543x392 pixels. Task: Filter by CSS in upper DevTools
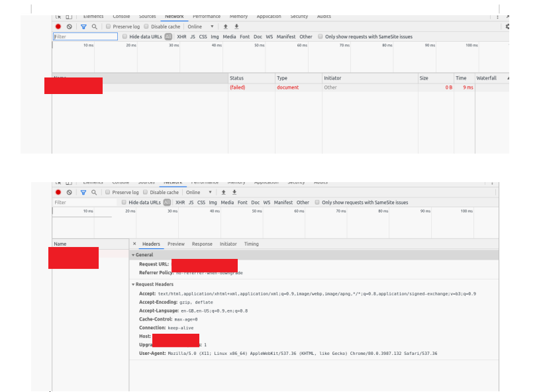tap(203, 36)
